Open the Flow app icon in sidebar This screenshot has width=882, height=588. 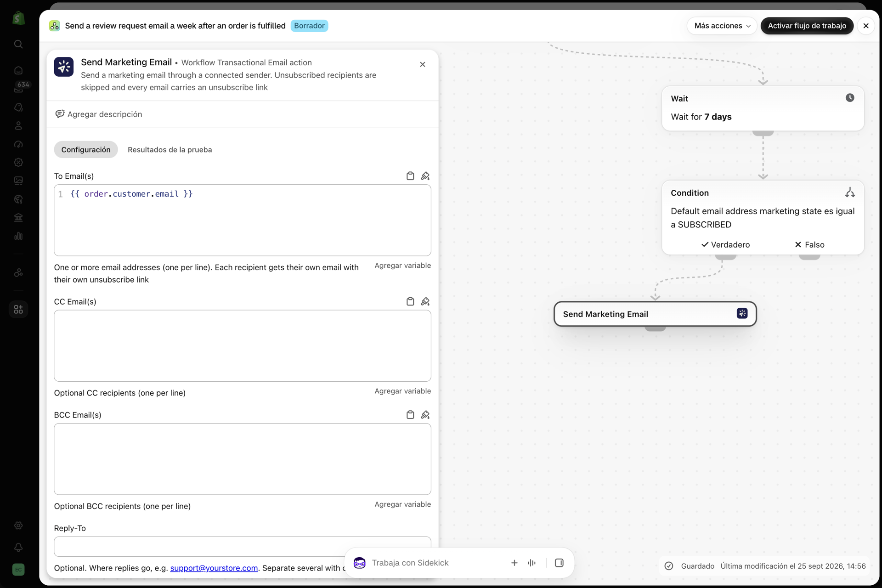click(x=18, y=272)
